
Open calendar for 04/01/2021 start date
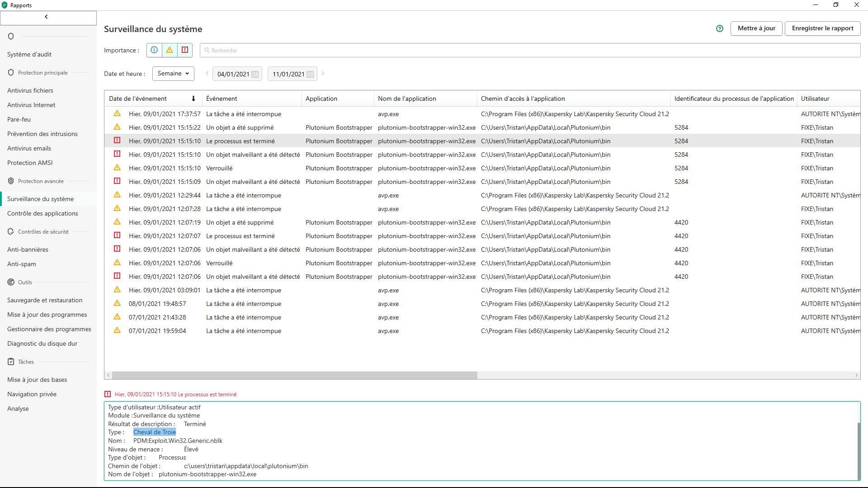pyautogui.click(x=255, y=74)
